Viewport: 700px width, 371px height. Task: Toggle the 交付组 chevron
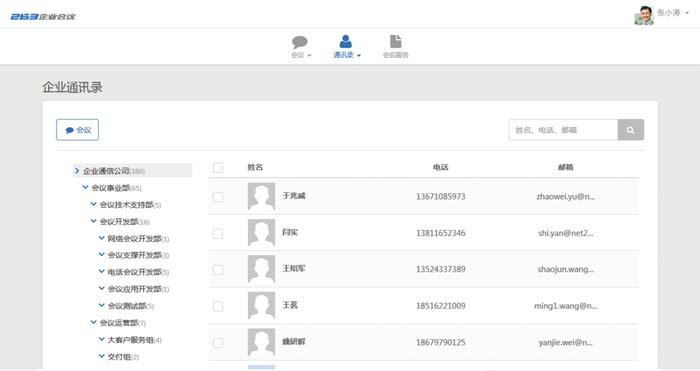(x=101, y=356)
